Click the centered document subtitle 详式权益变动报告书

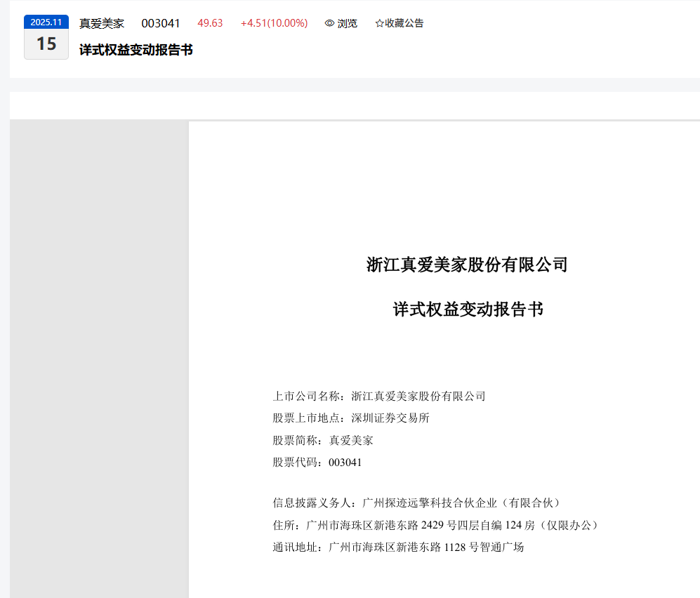click(468, 310)
